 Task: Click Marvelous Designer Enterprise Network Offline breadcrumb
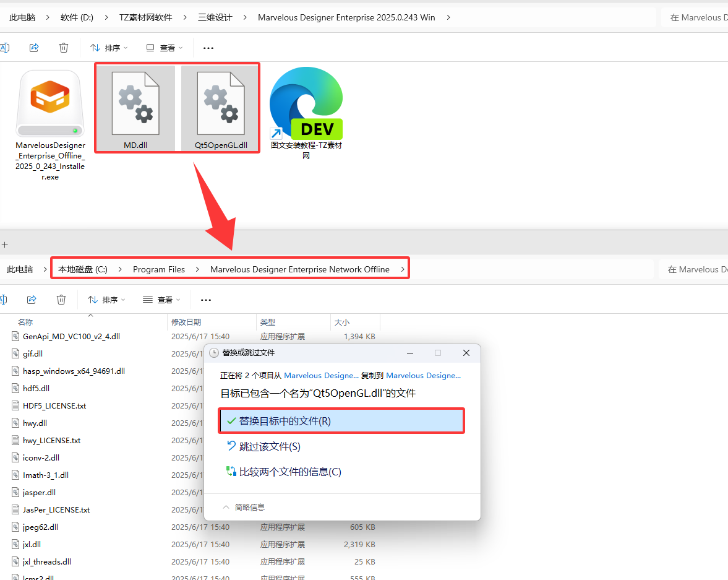[x=300, y=269]
